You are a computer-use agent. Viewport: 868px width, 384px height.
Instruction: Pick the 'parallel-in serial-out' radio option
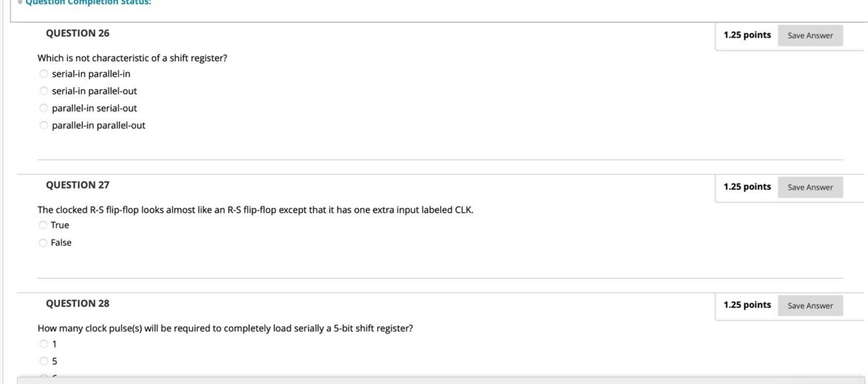tap(44, 108)
